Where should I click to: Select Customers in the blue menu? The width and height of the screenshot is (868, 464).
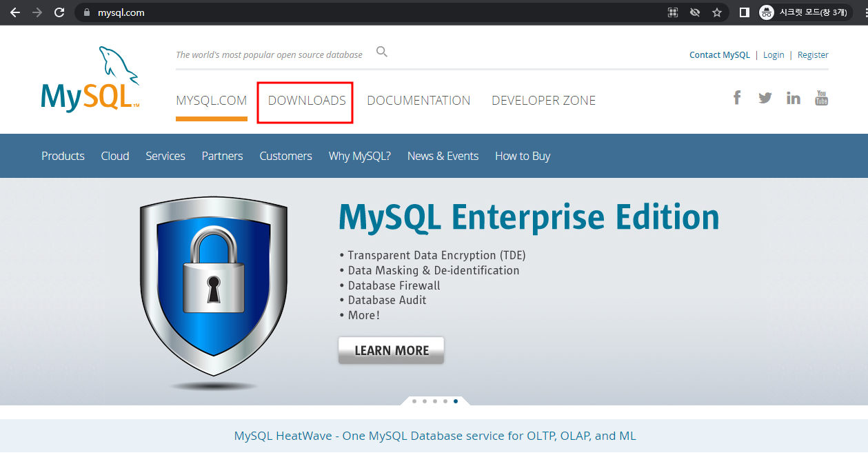[x=285, y=156]
